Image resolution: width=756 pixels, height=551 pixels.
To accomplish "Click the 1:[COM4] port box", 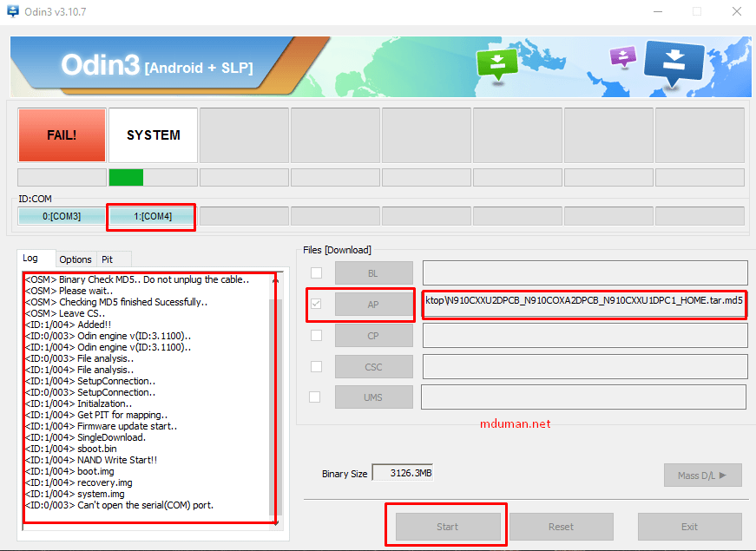I will [153, 216].
